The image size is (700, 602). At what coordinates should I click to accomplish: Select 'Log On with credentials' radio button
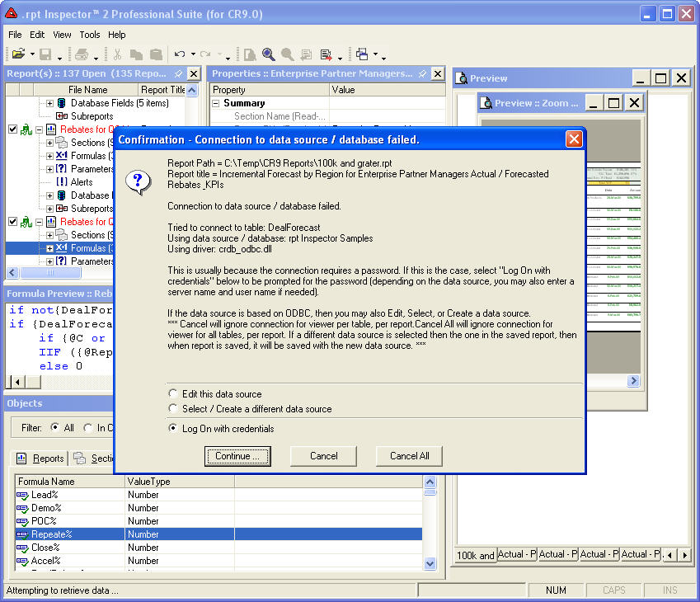(x=173, y=428)
